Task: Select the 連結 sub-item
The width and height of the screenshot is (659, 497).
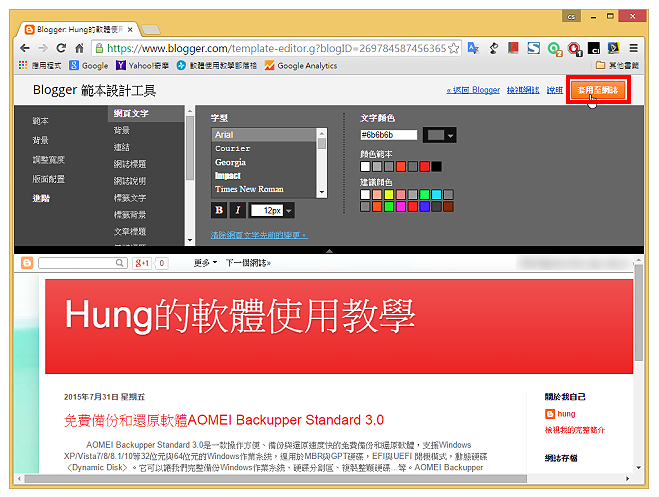Action: click(x=122, y=147)
